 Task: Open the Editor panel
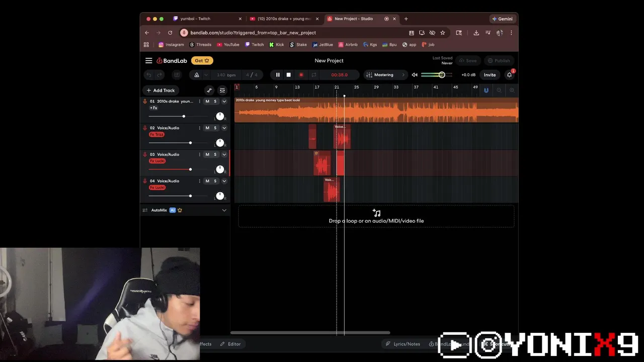(230, 344)
